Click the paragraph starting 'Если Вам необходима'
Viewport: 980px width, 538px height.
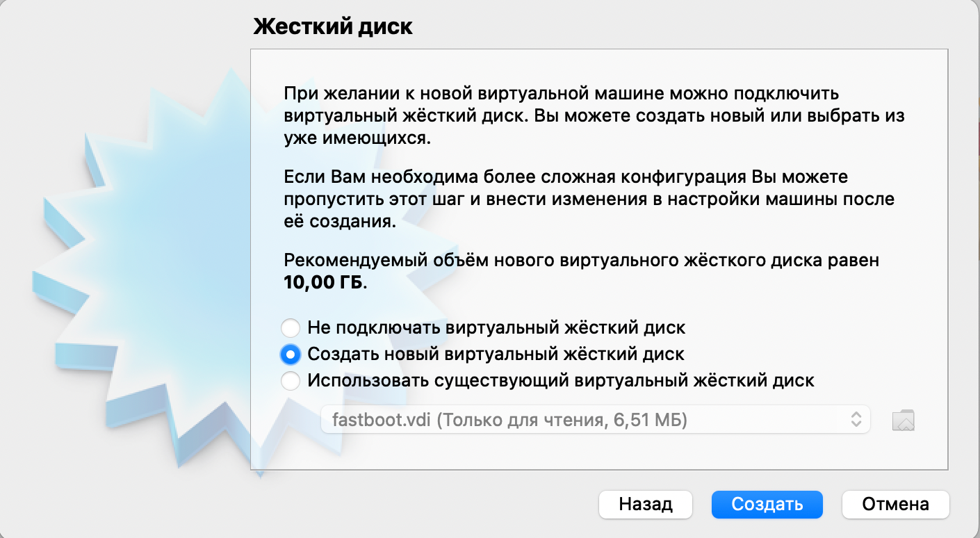tap(589, 199)
